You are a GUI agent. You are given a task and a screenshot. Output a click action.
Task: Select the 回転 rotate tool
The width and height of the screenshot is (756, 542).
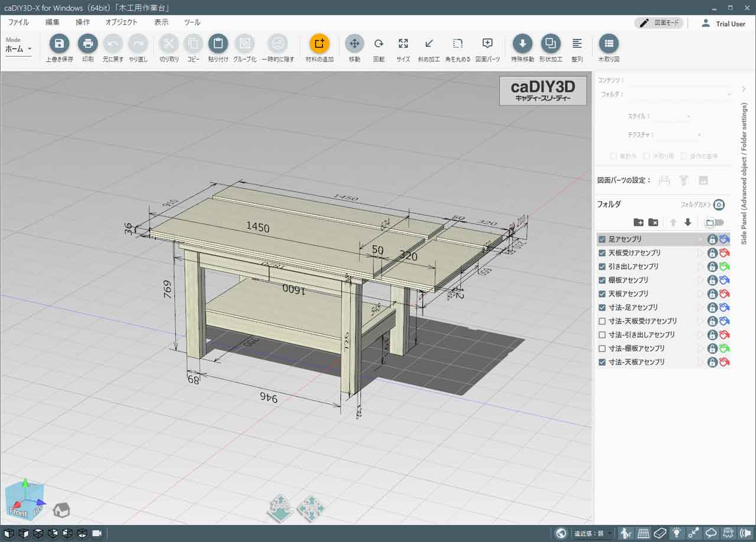379,44
